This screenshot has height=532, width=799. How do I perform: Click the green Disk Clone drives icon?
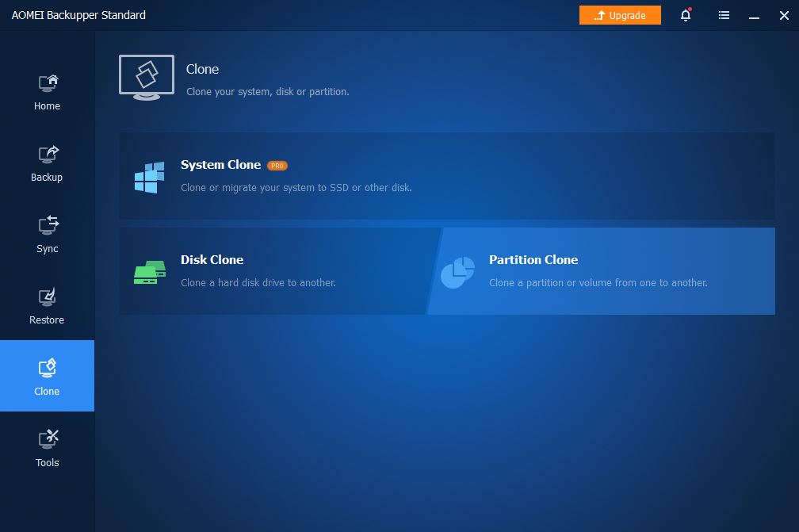pos(150,272)
